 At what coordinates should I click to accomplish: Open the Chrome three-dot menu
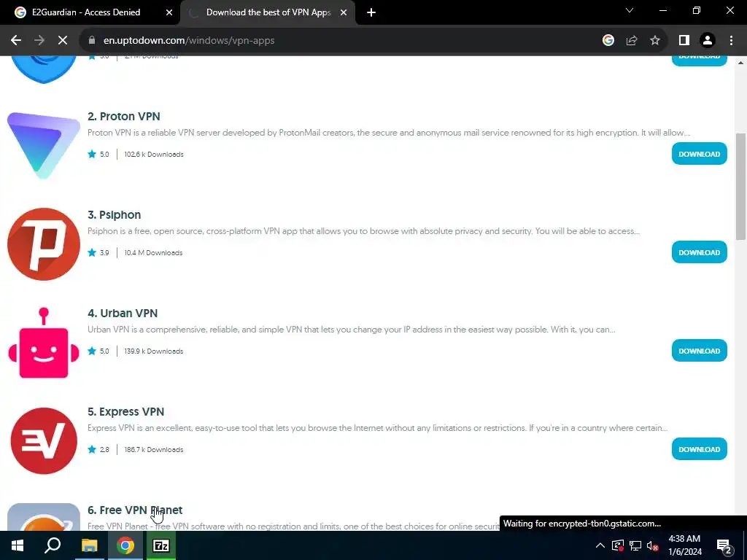tap(731, 41)
